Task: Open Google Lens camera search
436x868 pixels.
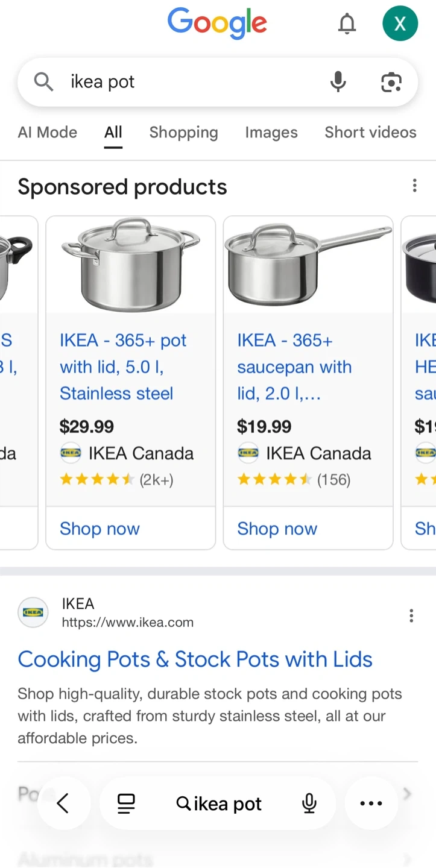Action: tap(391, 82)
